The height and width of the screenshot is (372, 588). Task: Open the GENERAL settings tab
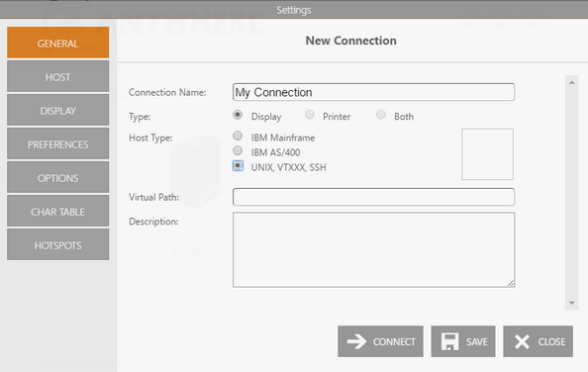[57, 43]
